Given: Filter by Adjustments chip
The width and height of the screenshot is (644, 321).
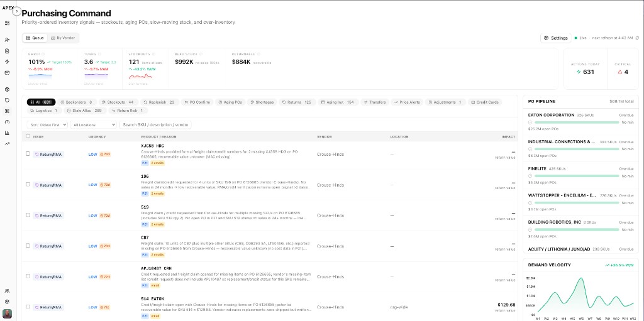Looking at the screenshot, I should (x=445, y=102).
